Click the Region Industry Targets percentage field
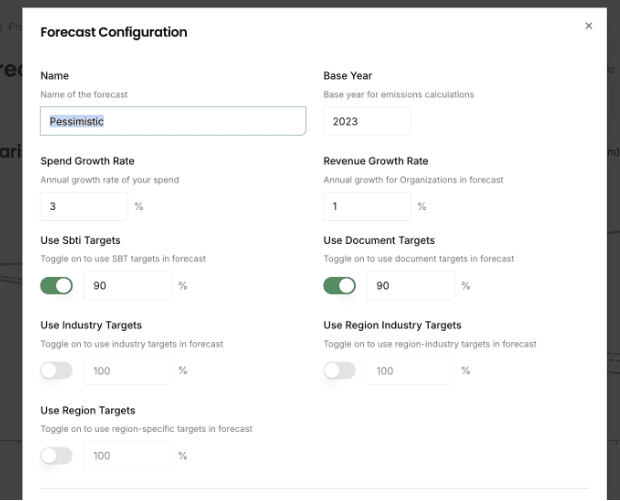This screenshot has height=501, width=620. tap(410, 371)
